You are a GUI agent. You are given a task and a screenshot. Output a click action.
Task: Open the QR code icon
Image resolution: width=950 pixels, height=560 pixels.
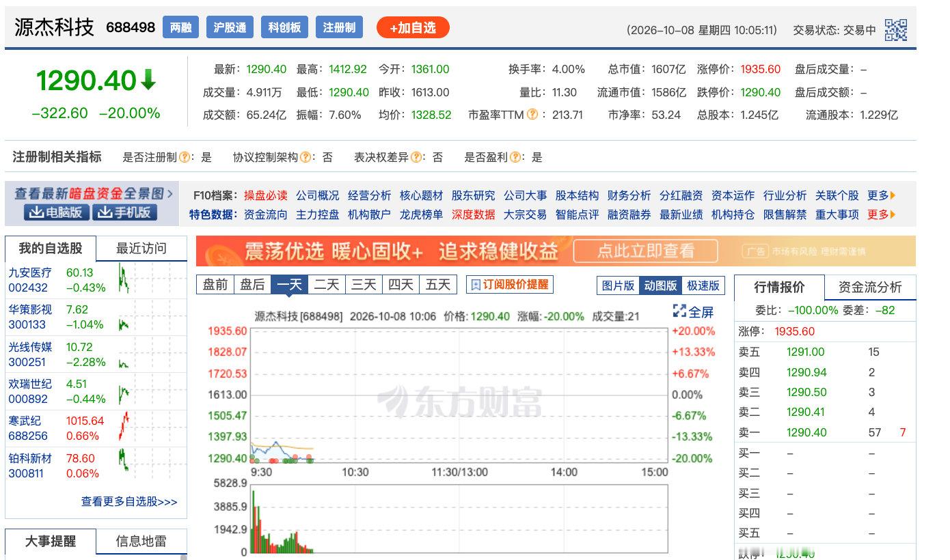(x=896, y=30)
